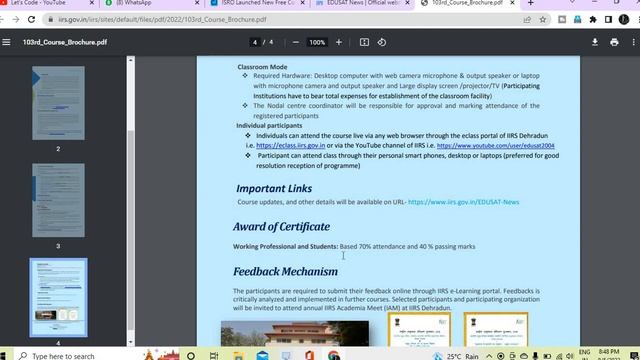Screen dimensions: 640x360
Task: Click the thumbnail panel scroll up arrow
Action: [131, 60]
